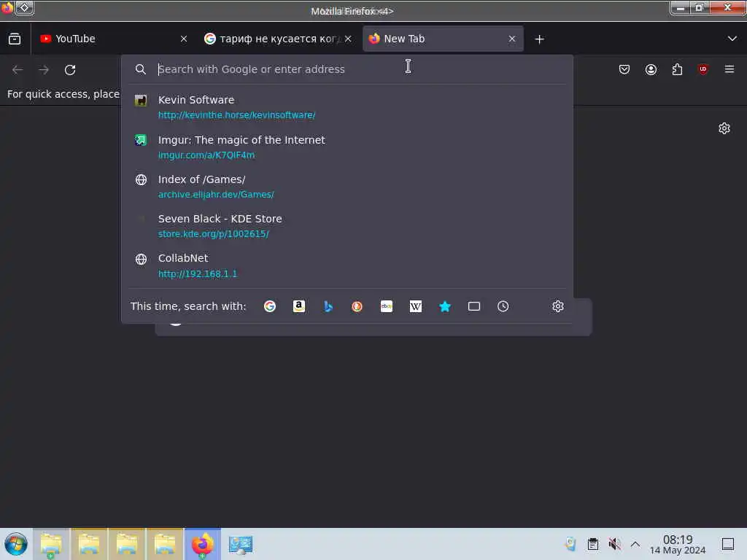Close the тариф не кусается Google tab
The image size is (747, 560).
point(348,39)
